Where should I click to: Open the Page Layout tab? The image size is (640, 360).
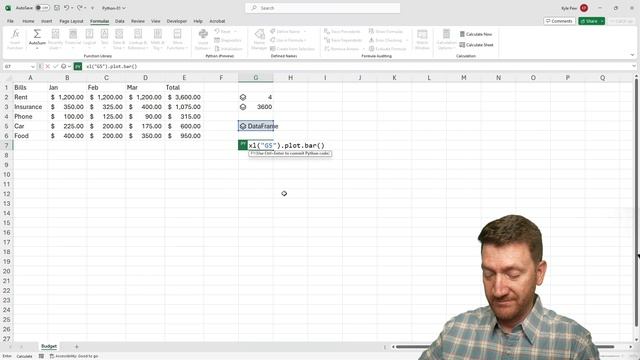coord(71,21)
